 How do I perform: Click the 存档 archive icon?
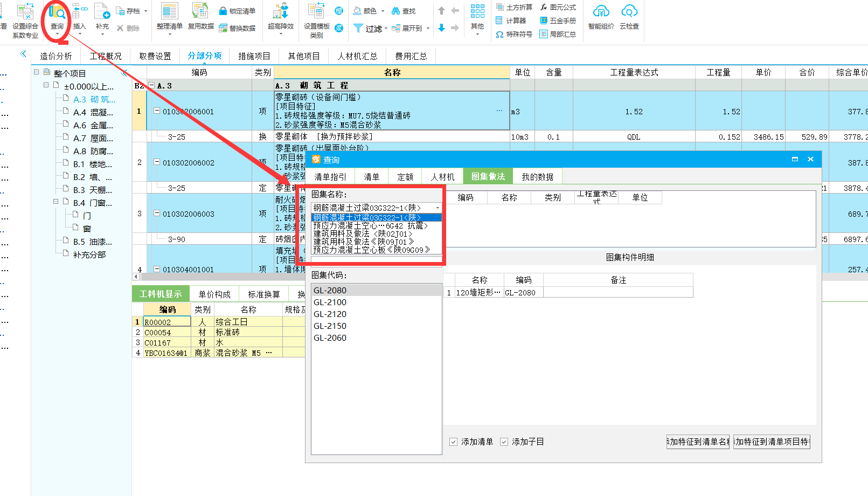[x=121, y=11]
